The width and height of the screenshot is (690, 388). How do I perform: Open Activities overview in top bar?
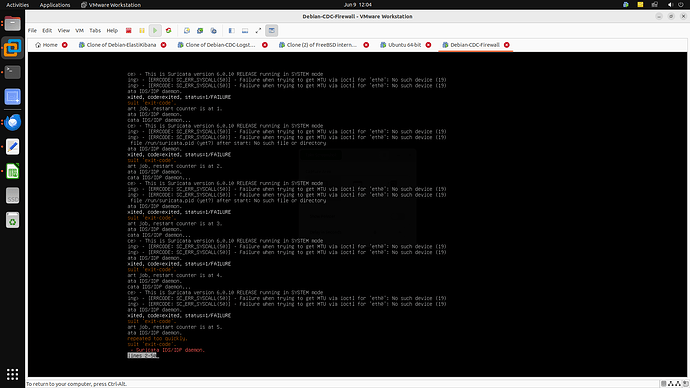(x=18, y=5)
